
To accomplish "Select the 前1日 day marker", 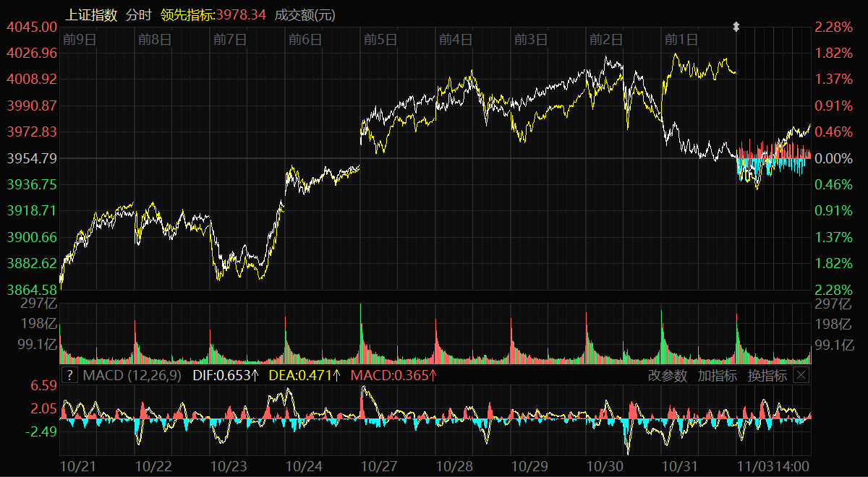I will [x=681, y=40].
